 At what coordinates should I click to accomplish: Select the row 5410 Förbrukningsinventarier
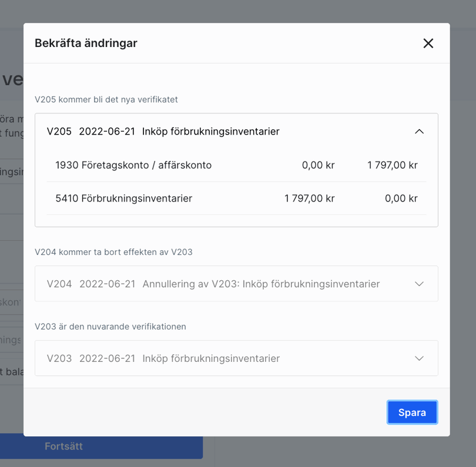[x=235, y=199]
